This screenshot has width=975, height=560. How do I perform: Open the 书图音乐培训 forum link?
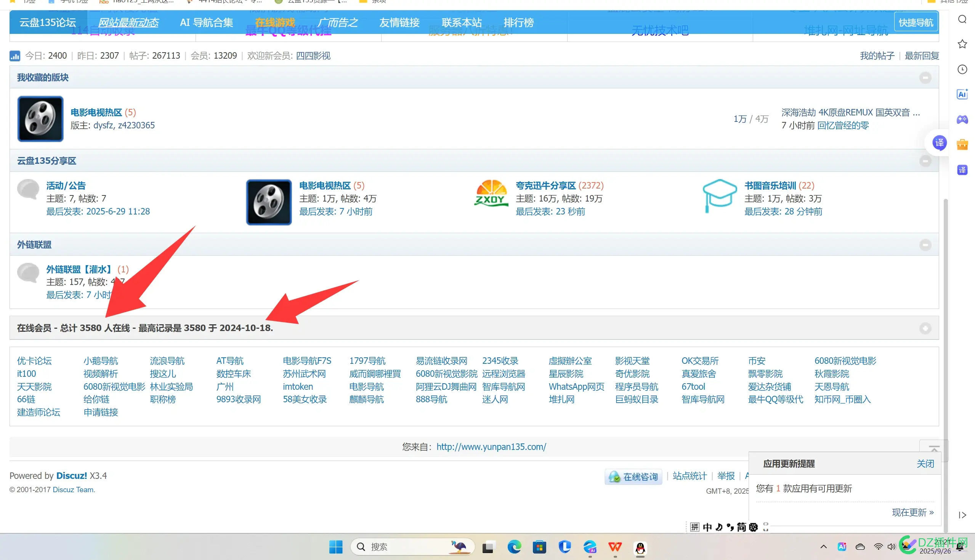click(x=770, y=186)
